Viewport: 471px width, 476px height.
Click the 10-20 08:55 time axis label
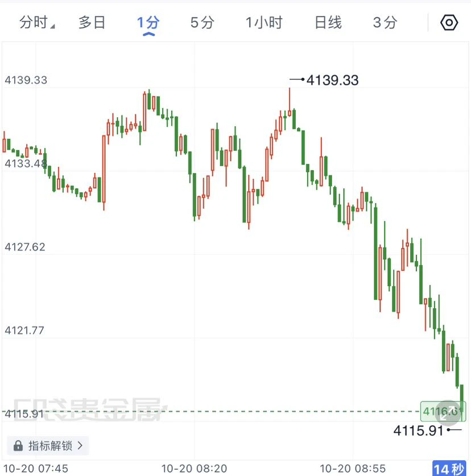click(x=353, y=469)
